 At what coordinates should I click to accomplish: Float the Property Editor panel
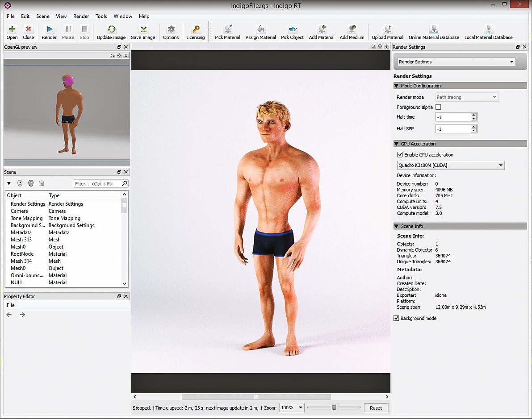[119, 296]
